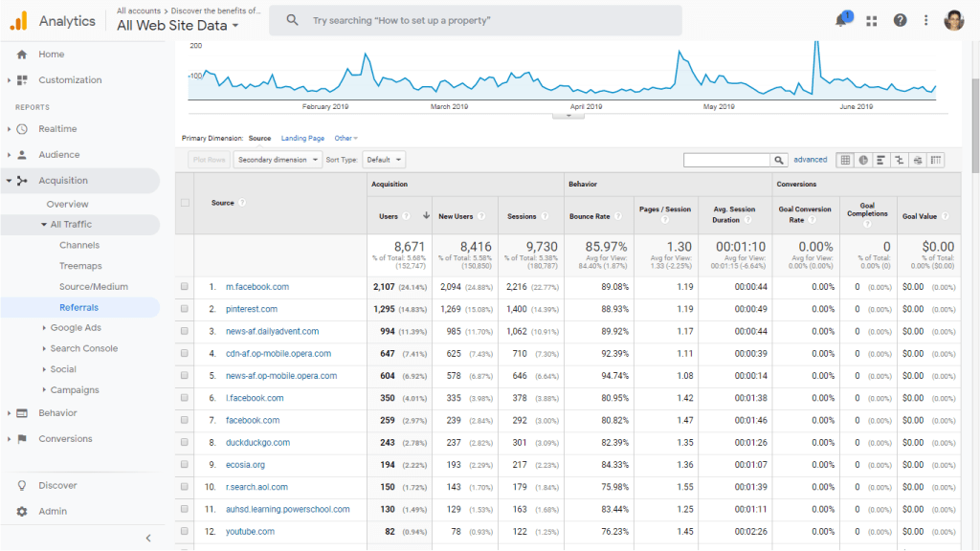Open the Treemaps report

pos(80,266)
